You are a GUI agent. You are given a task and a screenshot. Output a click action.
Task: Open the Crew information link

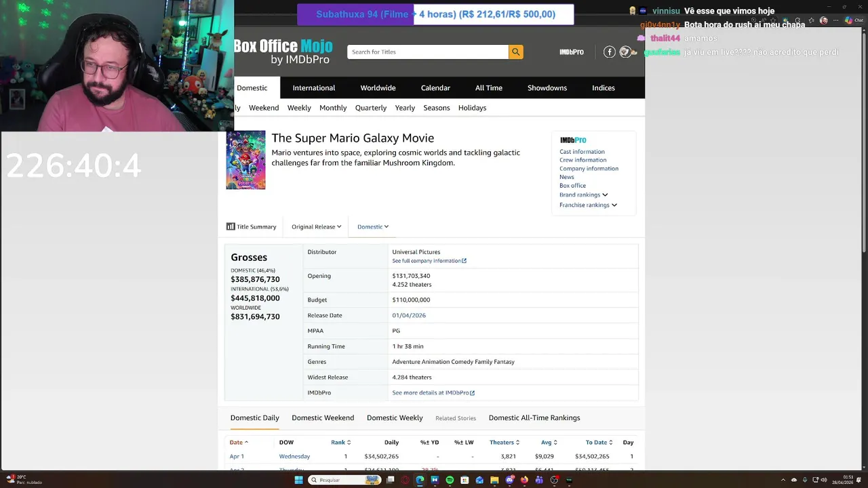pos(583,160)
